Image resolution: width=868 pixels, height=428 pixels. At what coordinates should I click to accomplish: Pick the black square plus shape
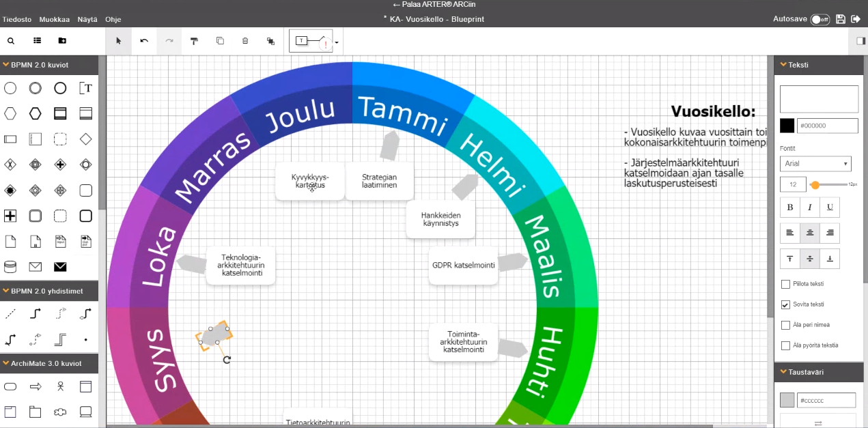[10, 216]
